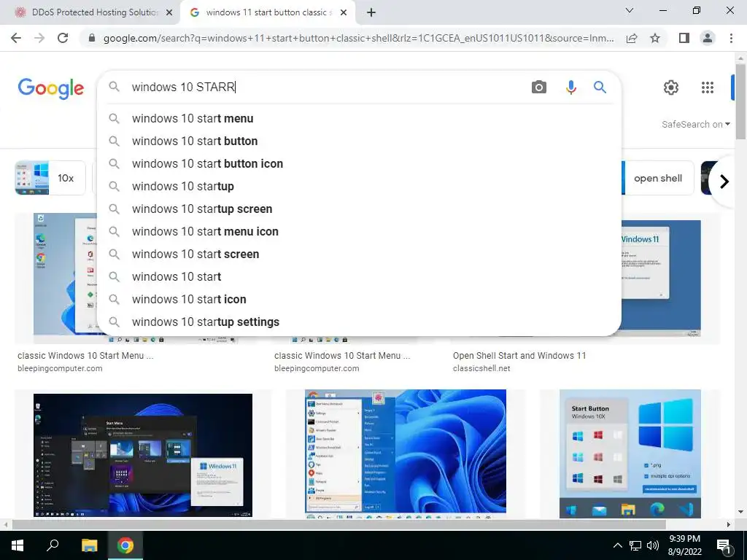
Task: Click the URL address bar
Action: point(357,38)
